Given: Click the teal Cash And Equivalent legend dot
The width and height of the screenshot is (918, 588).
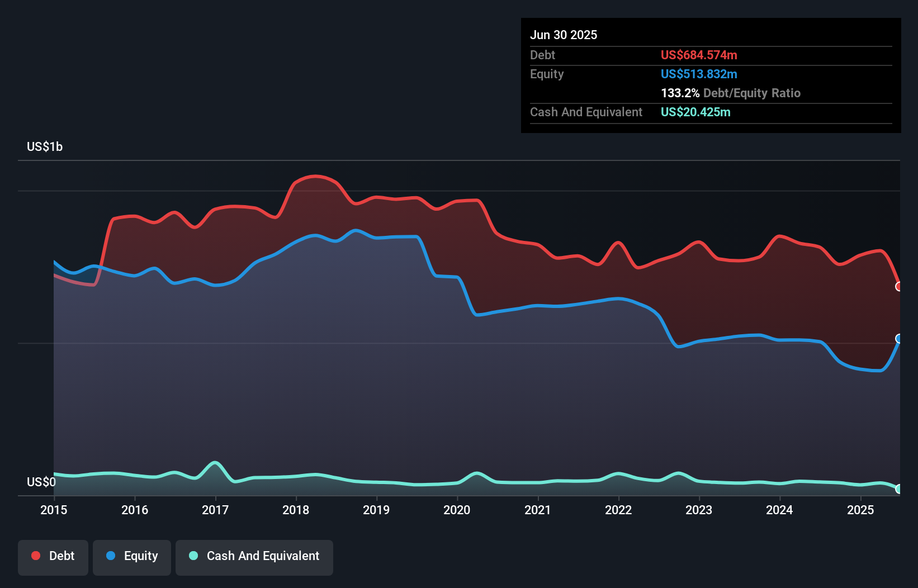Looking at the screenshot, I should 193,556.
